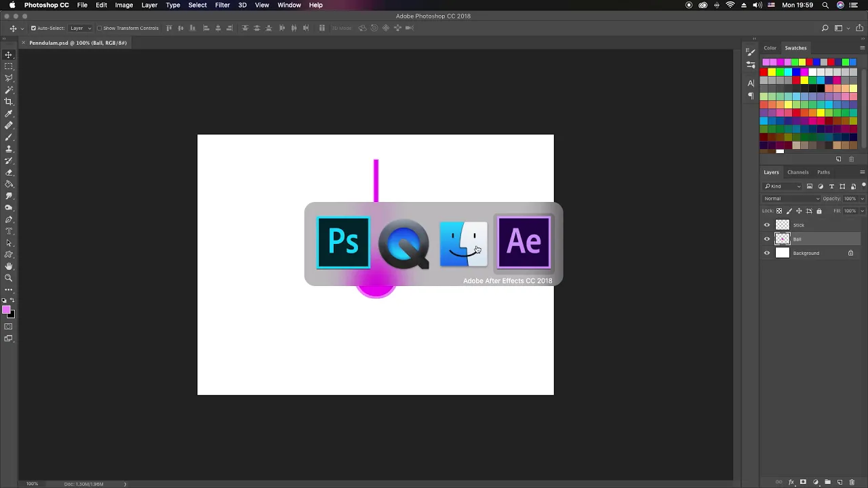
Task: Toggle Quick Mask mode
Action: (9, 327)
